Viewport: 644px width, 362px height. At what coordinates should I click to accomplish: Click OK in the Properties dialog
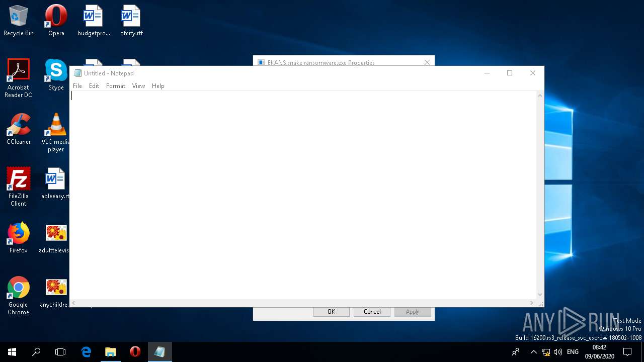[x=331, y=312]
